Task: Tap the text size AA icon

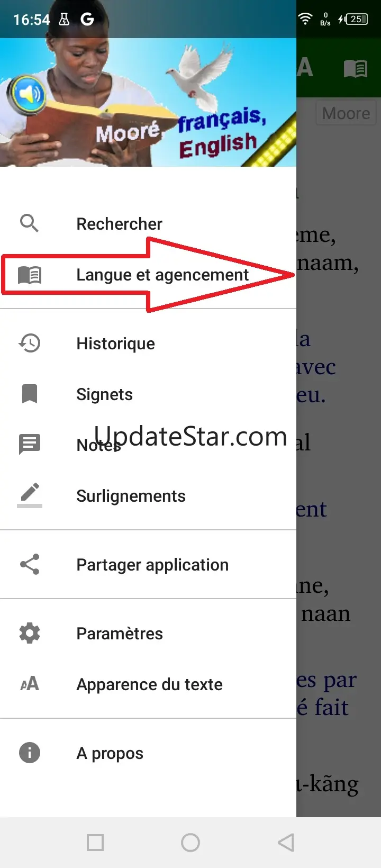Action: (x=30, y=684)
